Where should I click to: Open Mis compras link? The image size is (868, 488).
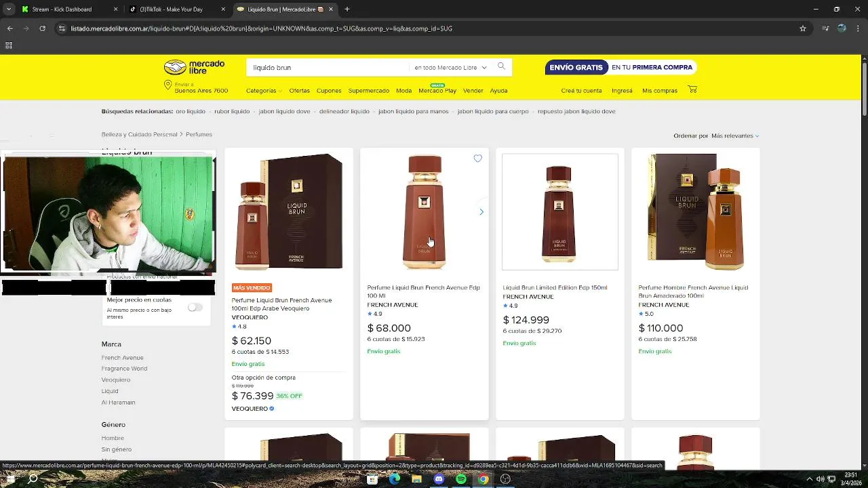660,91
